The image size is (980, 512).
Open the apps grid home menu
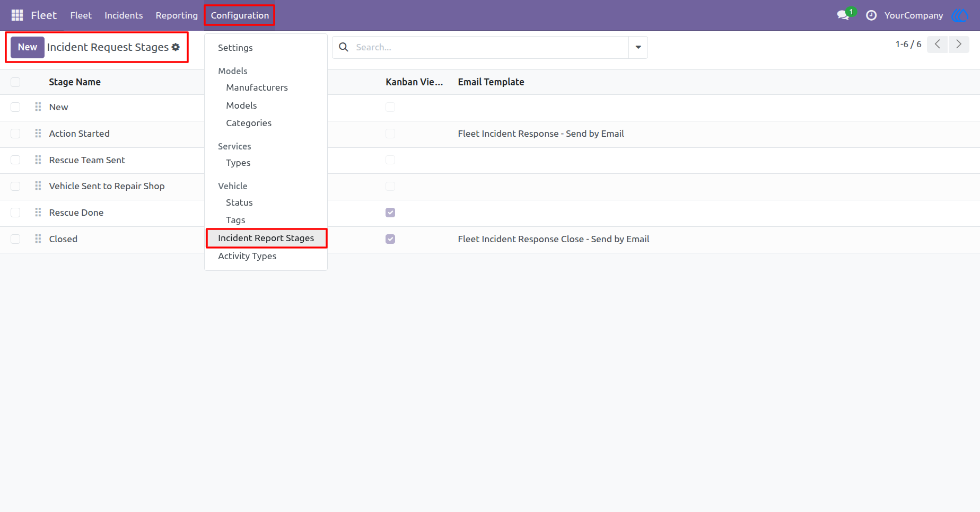coord(17,15)
